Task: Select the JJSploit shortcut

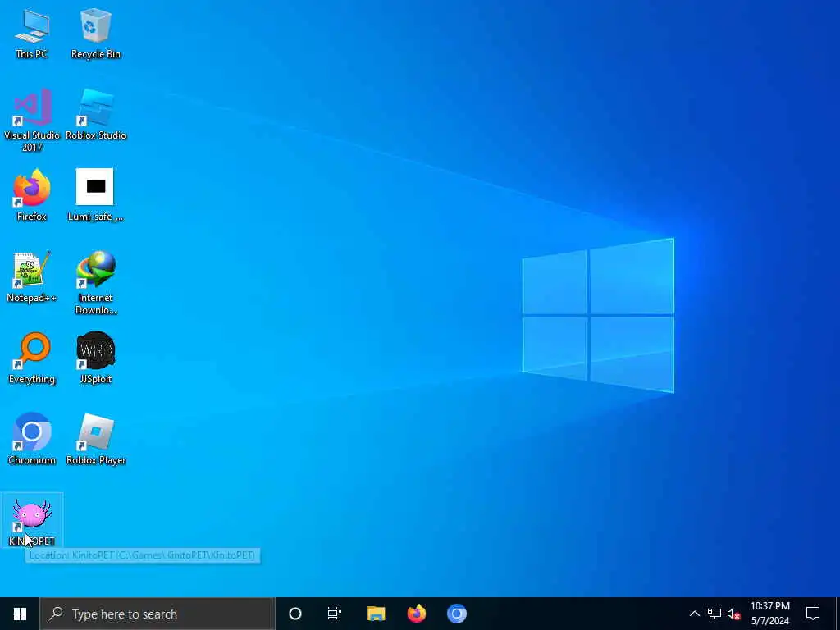Action: [x=96, y=358]
